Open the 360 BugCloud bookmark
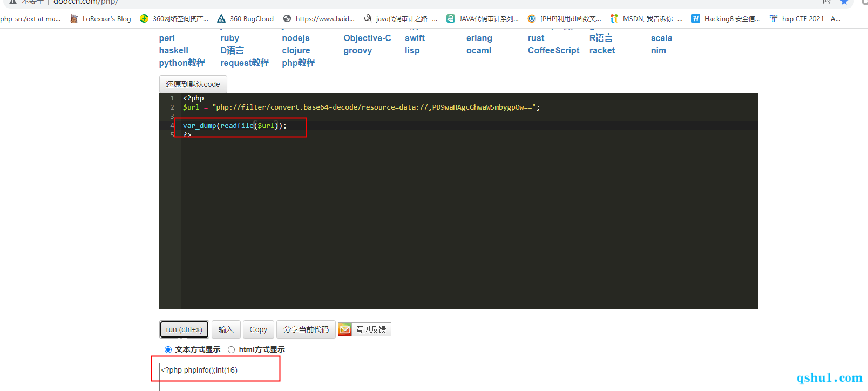Screen dimensions: 868x391 [246, 18]
